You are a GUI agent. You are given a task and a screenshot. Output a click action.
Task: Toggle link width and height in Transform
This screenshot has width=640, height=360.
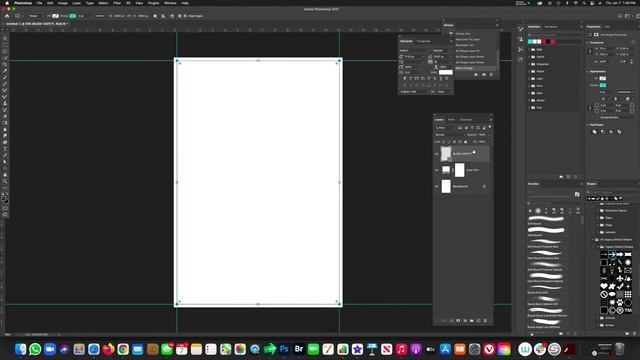[590, 51]
